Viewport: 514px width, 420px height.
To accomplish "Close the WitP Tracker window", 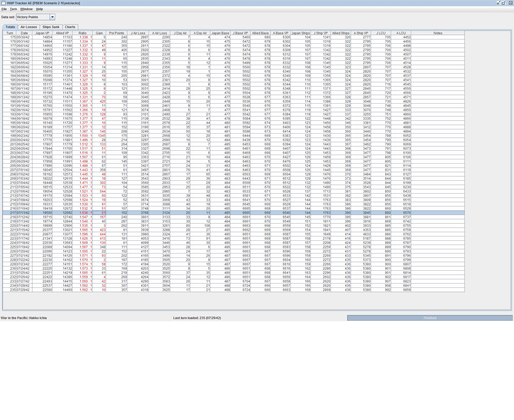I will (511, 3).
